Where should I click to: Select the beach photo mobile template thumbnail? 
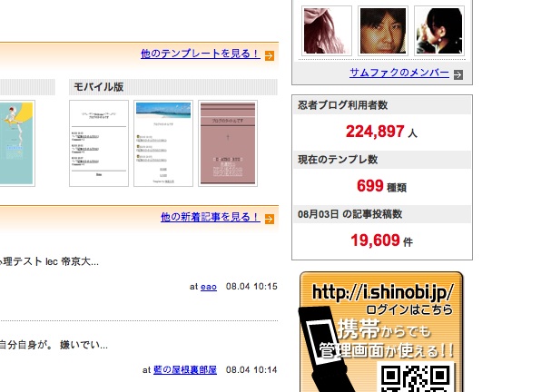[x=163, y=143]
